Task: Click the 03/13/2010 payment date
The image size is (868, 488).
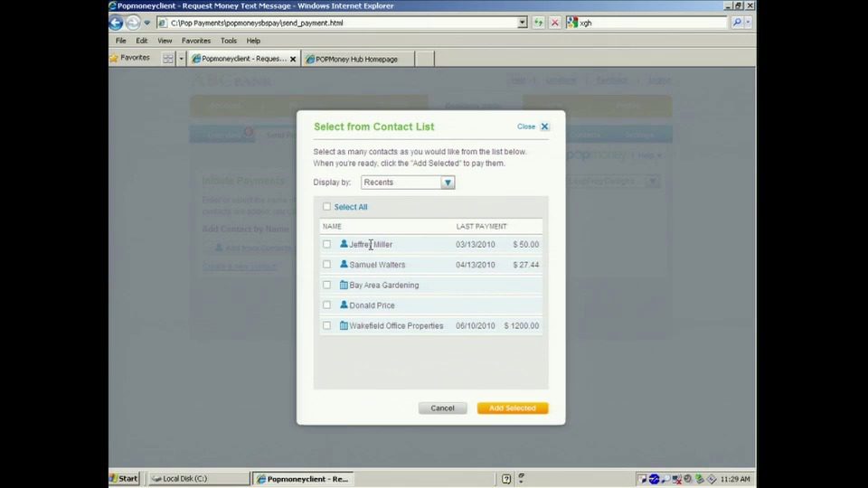Action: (x=476, y=245)
